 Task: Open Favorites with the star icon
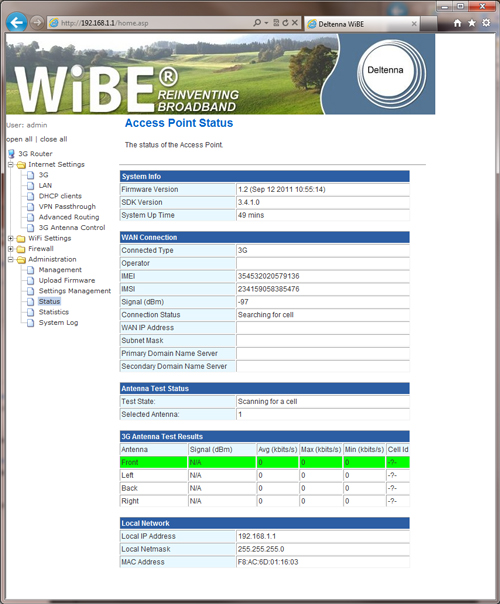[x=472, y=23]
